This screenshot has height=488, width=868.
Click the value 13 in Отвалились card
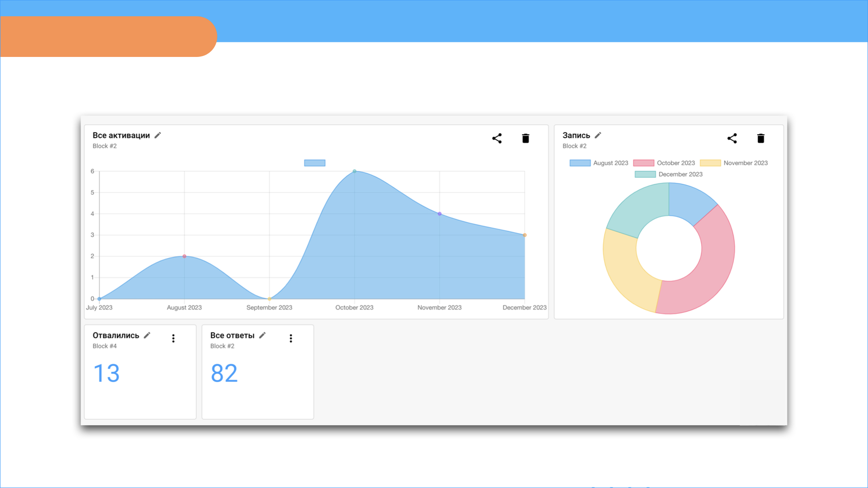(x=107, y=373)
